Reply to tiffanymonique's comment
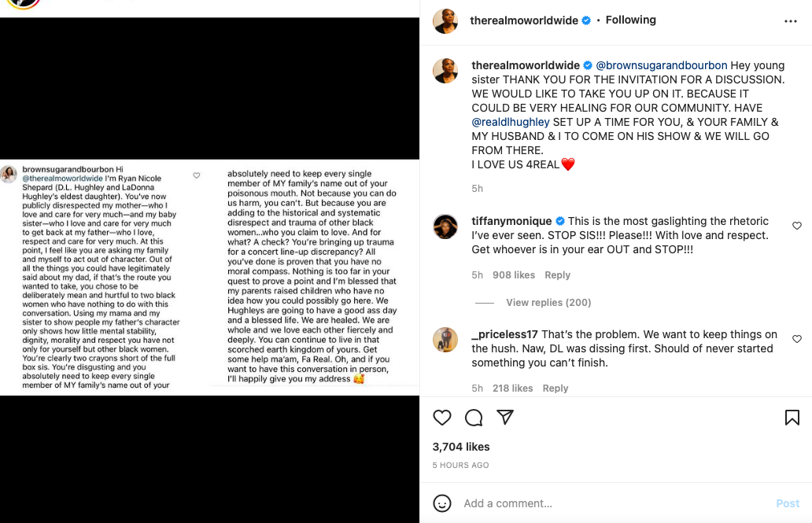812x523 pixels. tap(558, 275)
